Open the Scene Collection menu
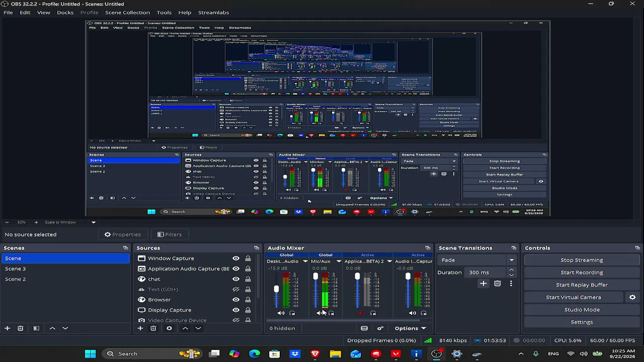 [x=127, y=12]
